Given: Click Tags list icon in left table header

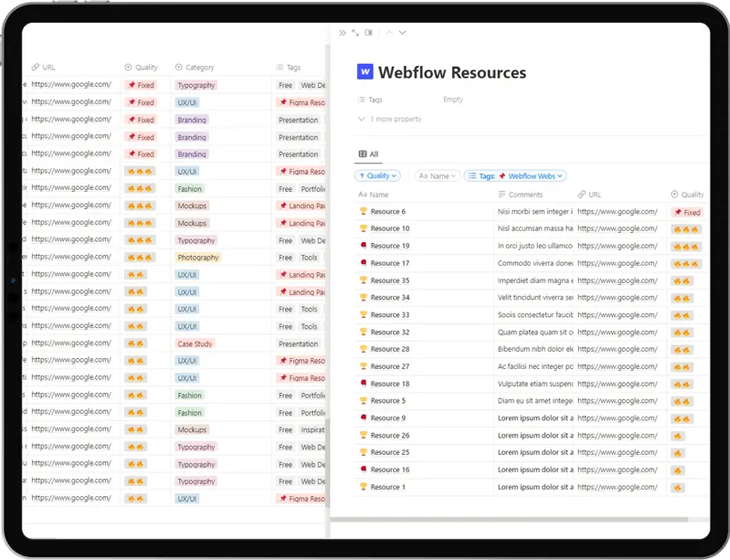Looking at the screenshot, I should coord(280,67).
